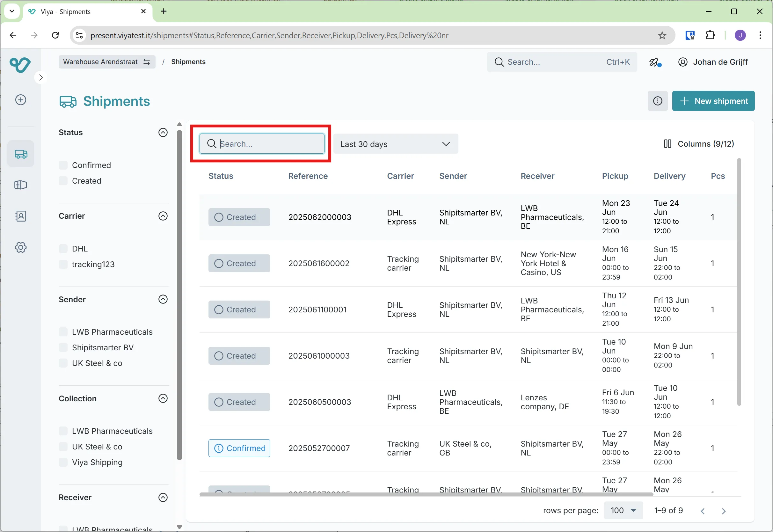Open the rows per page dropdown

[623, 510]
